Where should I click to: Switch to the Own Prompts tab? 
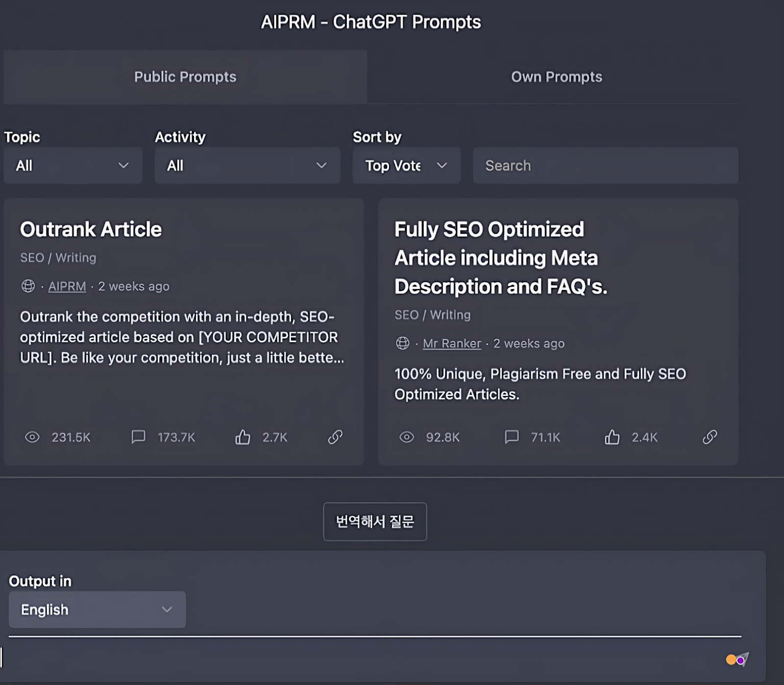coord(557,77)
